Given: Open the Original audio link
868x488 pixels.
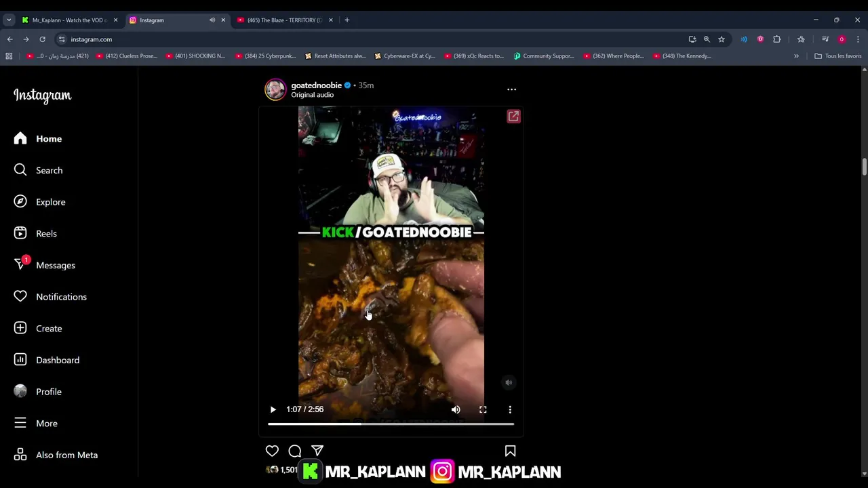Looking at the screenshot, I should (312, 95).
